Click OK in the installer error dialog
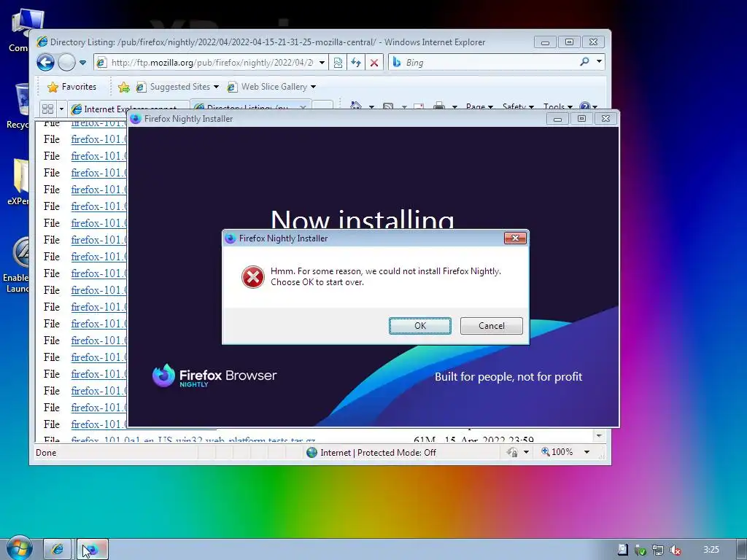 point(419,326)
